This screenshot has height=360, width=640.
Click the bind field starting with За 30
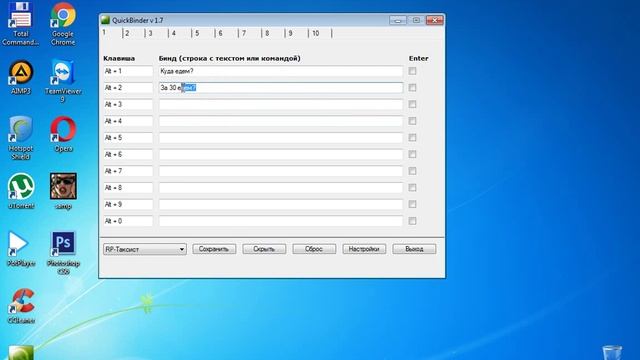(x=281, y=88)
